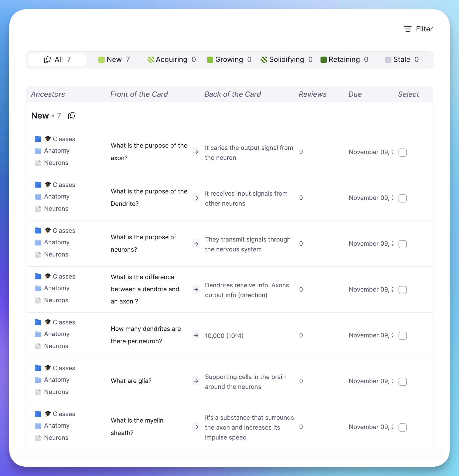Click the arrow icon in dendrites-per-neuron row
459x476 pixels.
click(x=196, y=335)
